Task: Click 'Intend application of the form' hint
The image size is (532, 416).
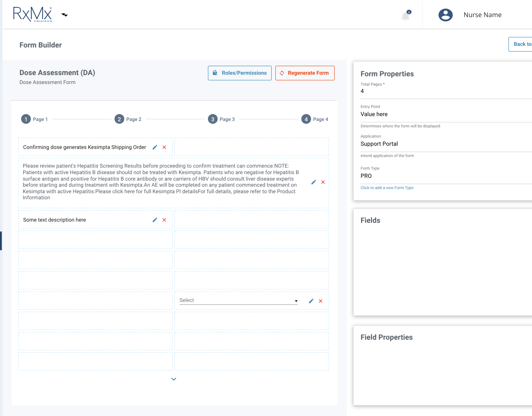Action: tap(387, 156)
